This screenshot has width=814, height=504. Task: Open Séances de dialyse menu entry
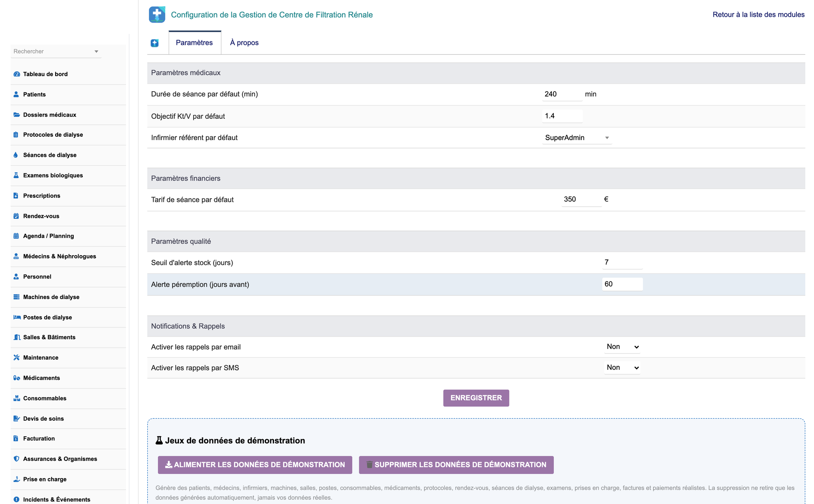(50, 155)
